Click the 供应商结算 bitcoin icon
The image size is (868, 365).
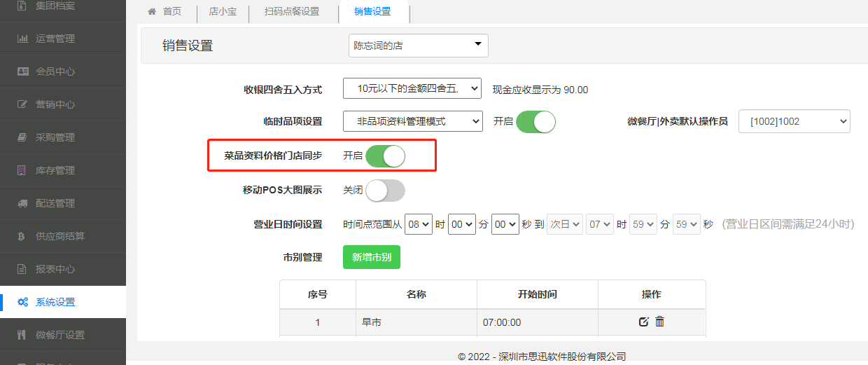(x=22, y=236)
